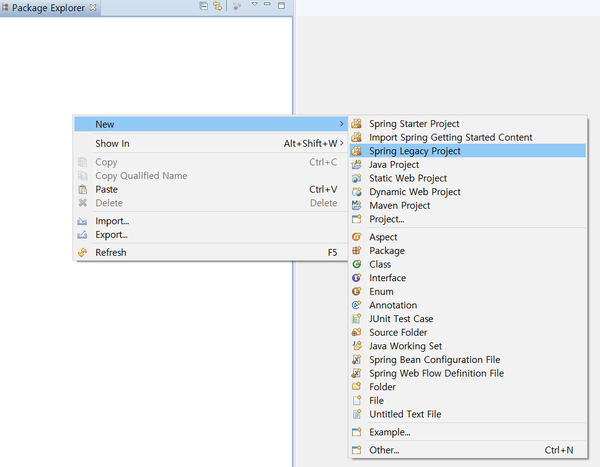Open Package Explorer View Menu triangle
Screen dimensions: 600x467
point(254,4)
